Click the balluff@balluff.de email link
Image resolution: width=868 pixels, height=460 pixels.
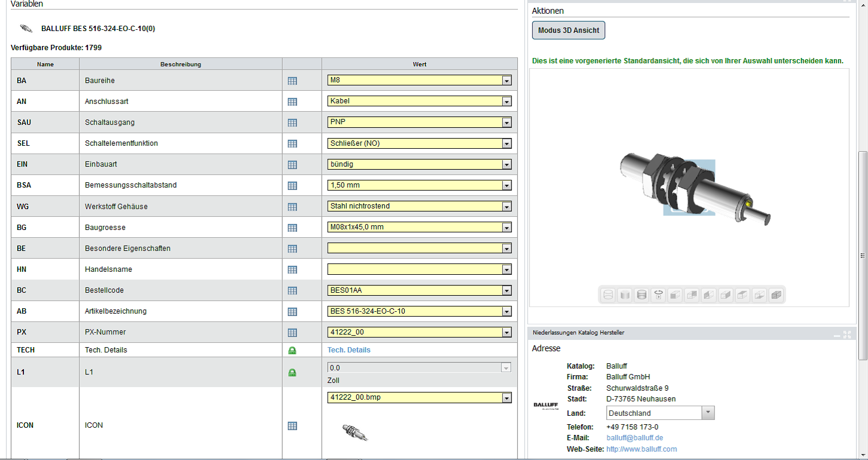coord(635,438)
